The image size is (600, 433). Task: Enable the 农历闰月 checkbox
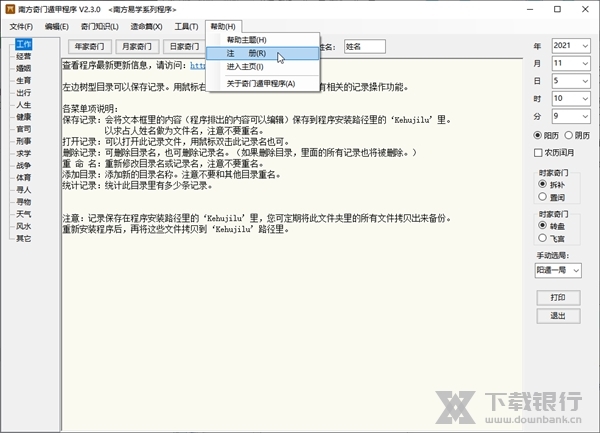(x=538, y=153)
